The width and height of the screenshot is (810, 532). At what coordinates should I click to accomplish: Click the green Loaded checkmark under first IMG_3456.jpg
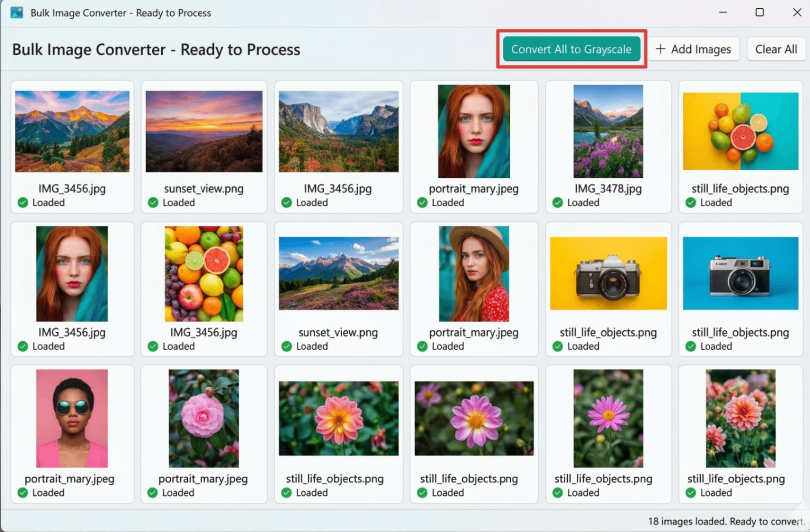(x=22, y=202)
